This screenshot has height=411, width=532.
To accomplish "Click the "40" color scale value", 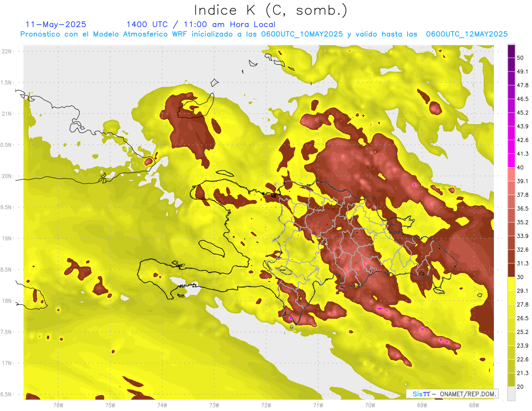I will (520, 167).
